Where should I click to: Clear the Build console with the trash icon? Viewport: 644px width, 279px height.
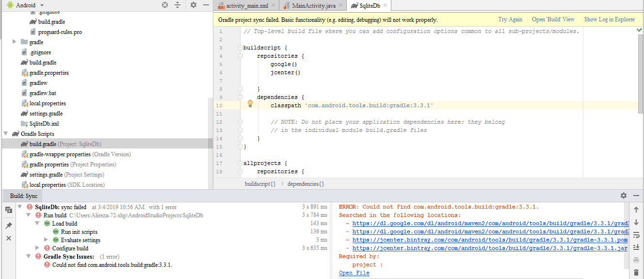point(636,273)
